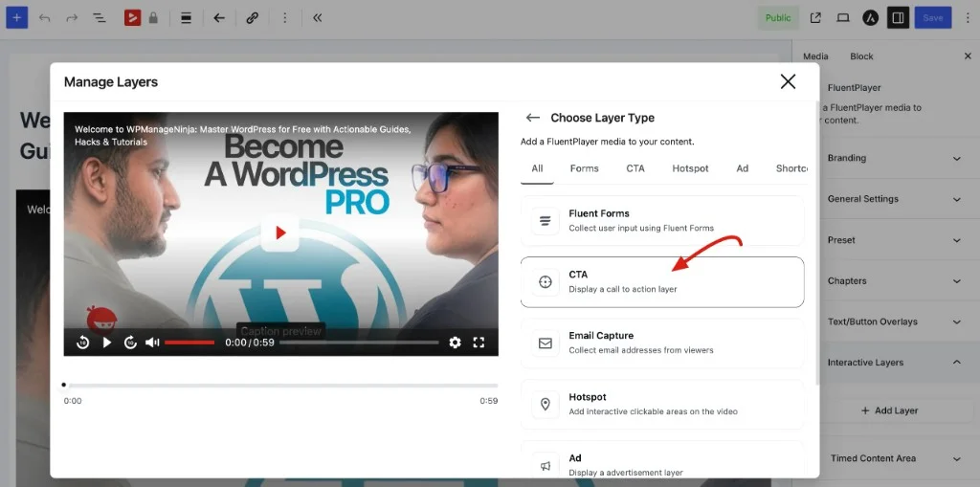Go back from Choose Layer Type

[532, 118]
